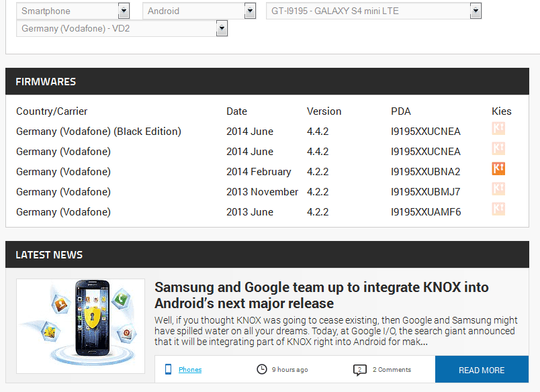
Task: Click the FIRMWARES section heading
Action: 46,82
